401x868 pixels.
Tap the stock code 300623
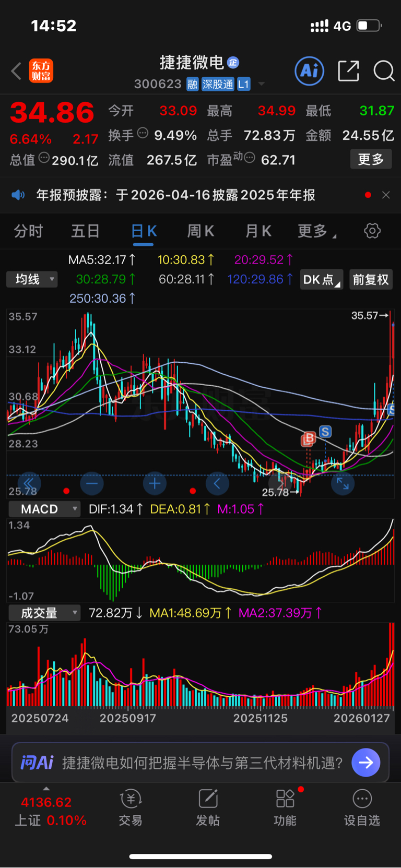(x=158, y=84)
